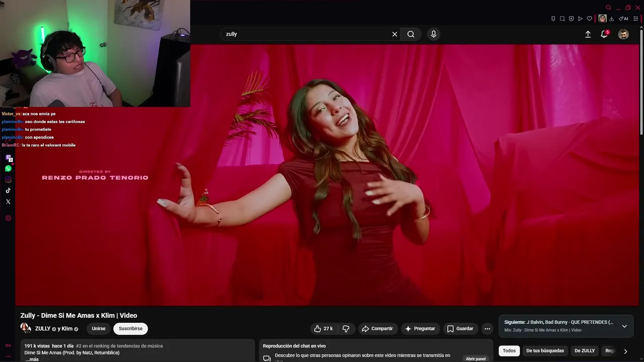Open the ad blocker shield icon
The width and height of the screenshot is (644, 362).
tap(571, 19)
